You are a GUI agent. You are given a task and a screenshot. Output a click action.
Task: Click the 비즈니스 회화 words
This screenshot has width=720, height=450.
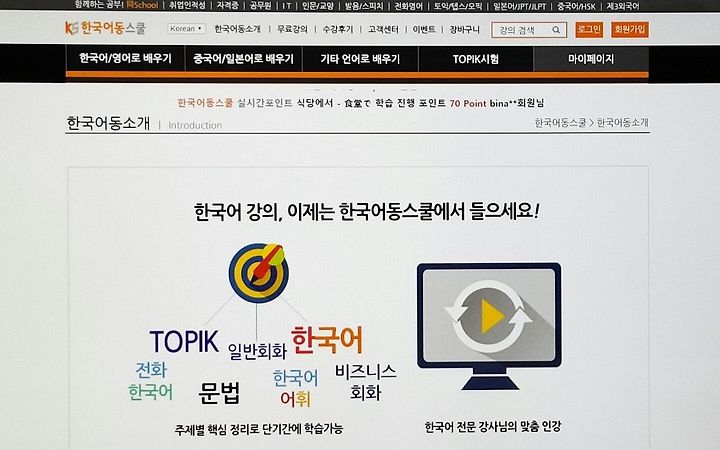tap(366, 382)
